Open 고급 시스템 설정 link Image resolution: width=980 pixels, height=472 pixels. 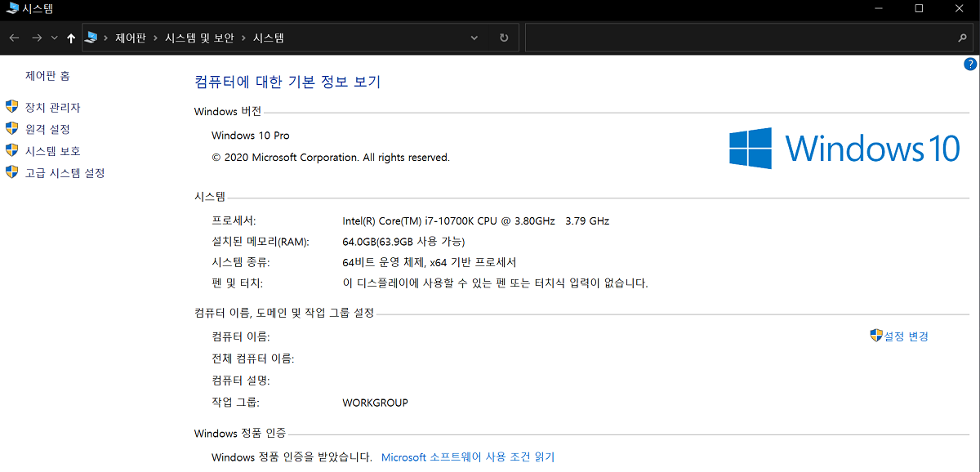tap(65, 173)
